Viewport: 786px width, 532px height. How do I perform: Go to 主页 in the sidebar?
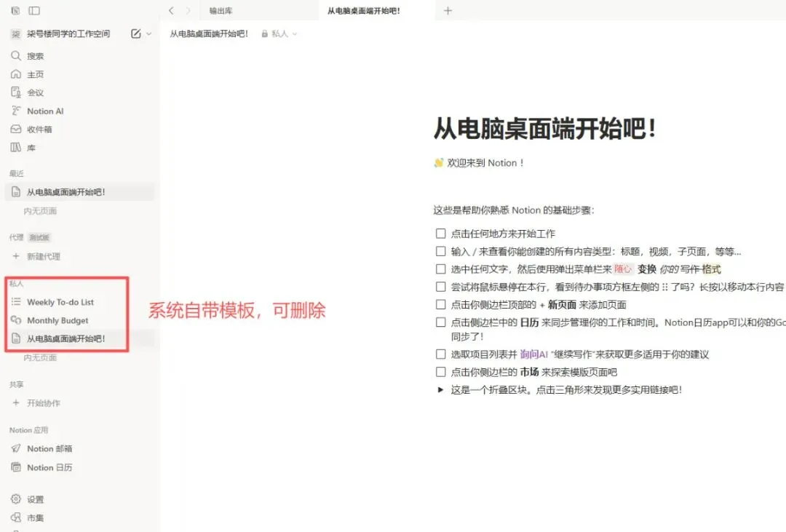click(80, 74)
